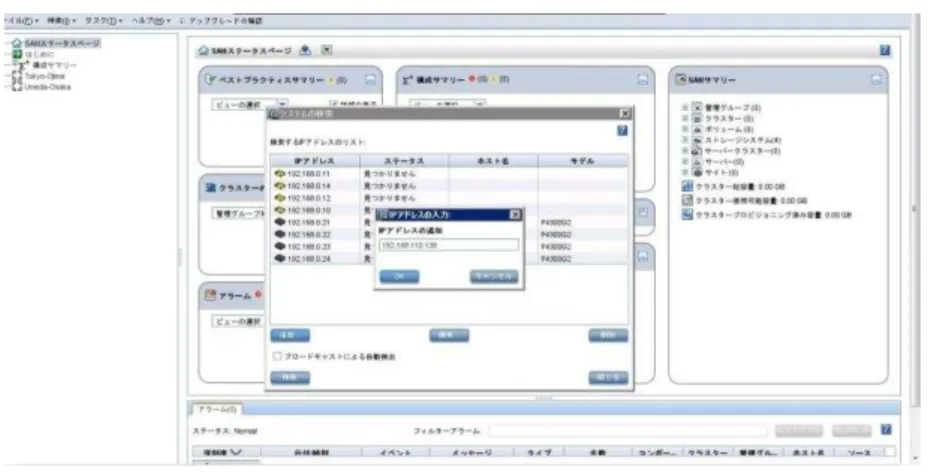Click the はじめに green icon in the tree

[17, 54]
